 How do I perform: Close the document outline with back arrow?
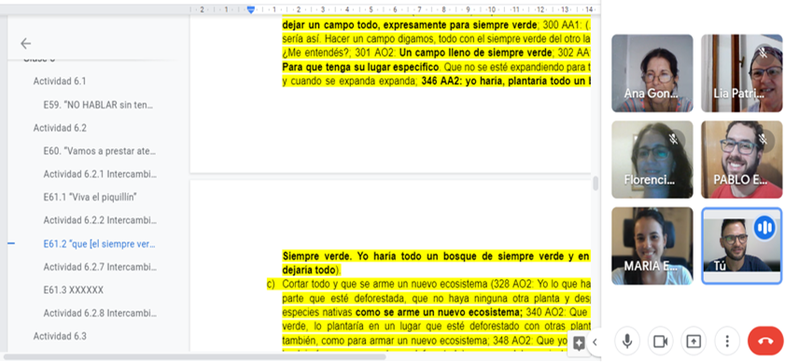[26, 44]
